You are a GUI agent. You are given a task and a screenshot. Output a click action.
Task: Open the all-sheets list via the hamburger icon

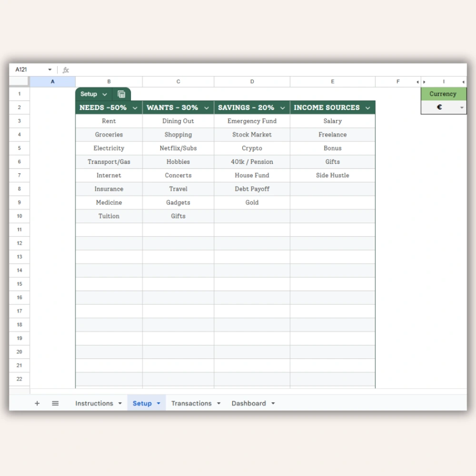(x=55, y=403)
